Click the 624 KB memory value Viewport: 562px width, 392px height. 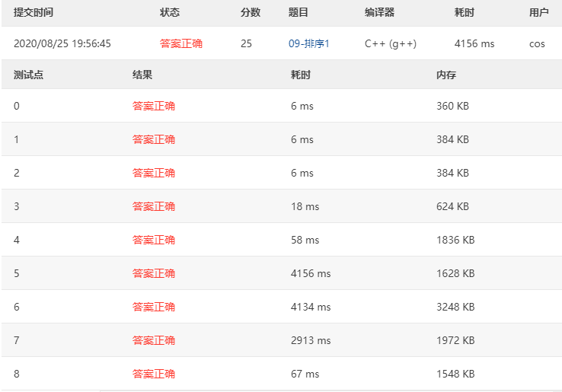tap(452, 206)
